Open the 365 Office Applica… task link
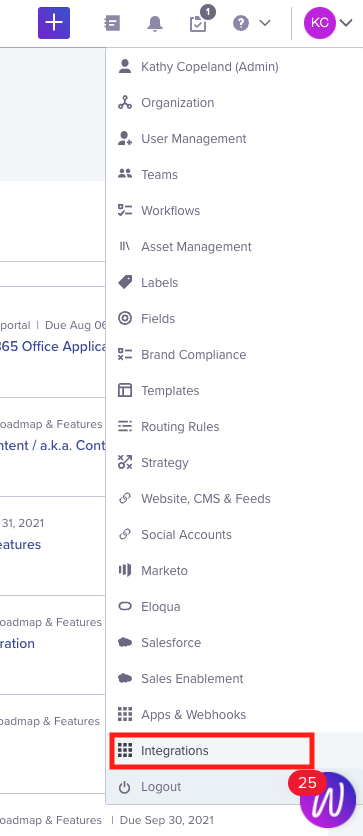This screenshot has width=363, height=836. tap(53, 346)
